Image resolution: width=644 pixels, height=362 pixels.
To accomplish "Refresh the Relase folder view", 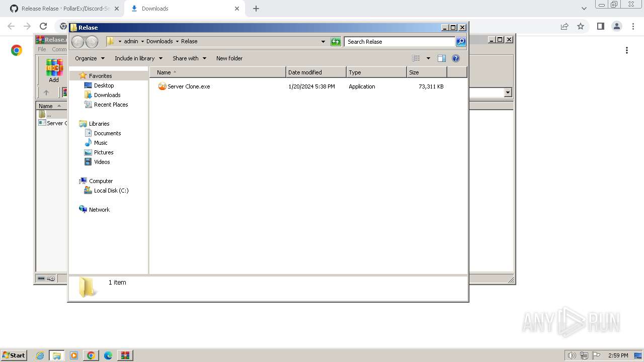I will pos(336,42).
